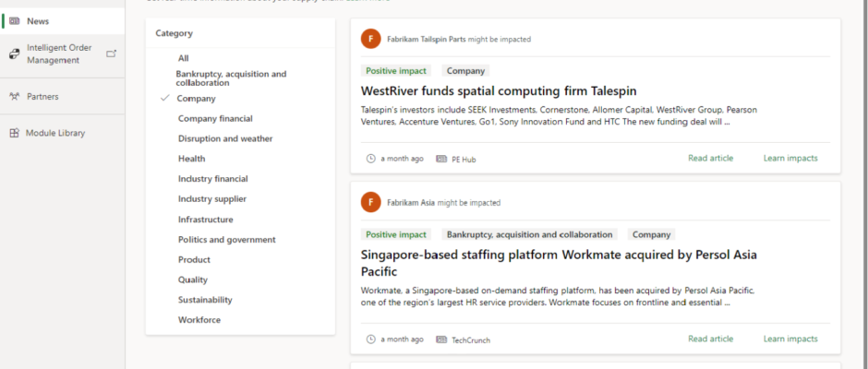868x369 pixels.
Task: Filter by Quality category
Action: click(x=193, y=280)
